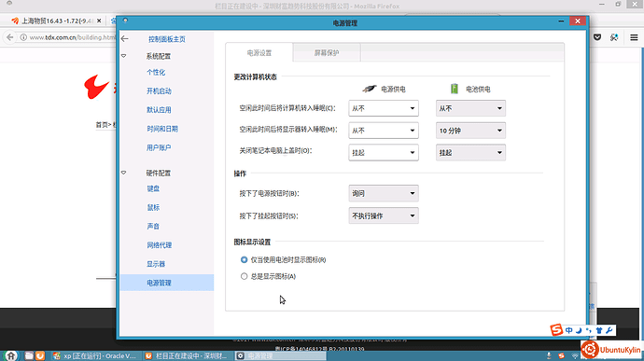Click Firefox address bar URL
Viewport: 644px width, 361px height.
[73, 37]
